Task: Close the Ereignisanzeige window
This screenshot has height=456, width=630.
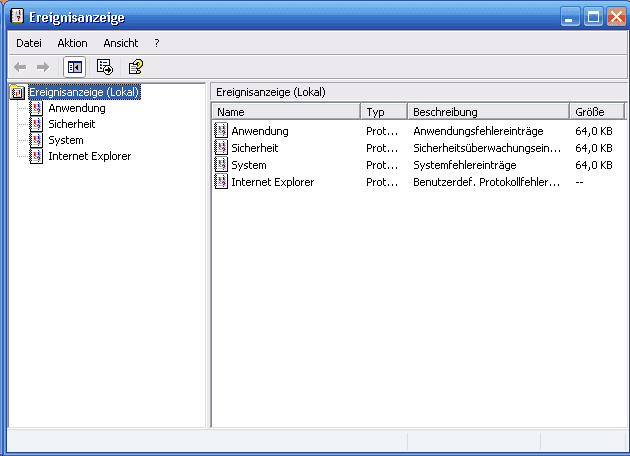Action: 616,17
